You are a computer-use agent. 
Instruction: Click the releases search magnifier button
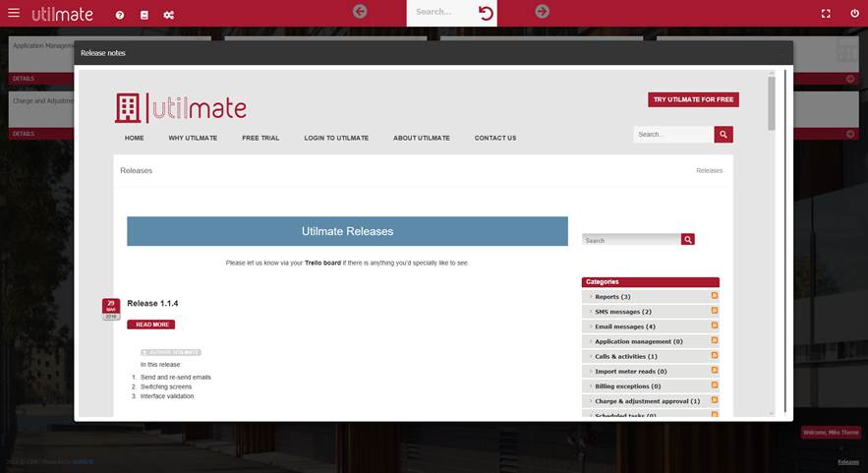[688, 239]
